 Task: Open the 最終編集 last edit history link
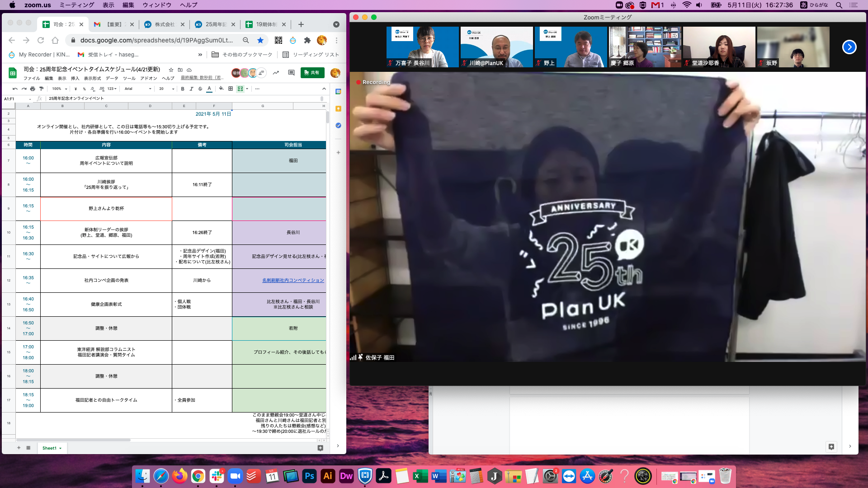202,78
